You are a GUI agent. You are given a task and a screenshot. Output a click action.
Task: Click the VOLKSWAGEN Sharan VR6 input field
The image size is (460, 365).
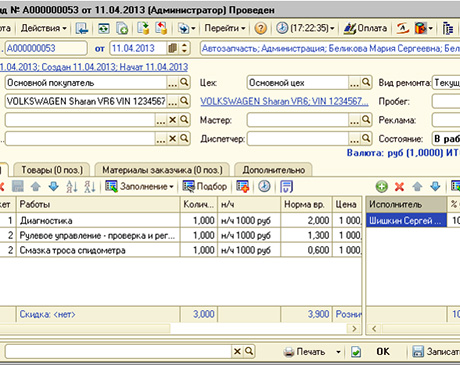tap(86, 101)
